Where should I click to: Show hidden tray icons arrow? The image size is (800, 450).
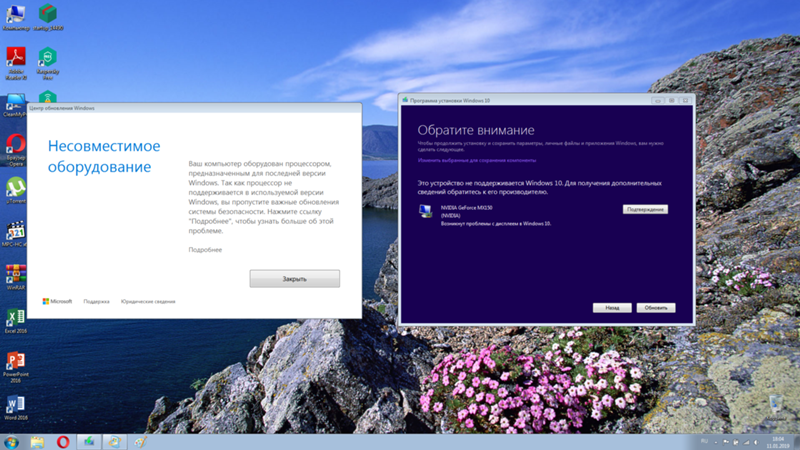716,442
